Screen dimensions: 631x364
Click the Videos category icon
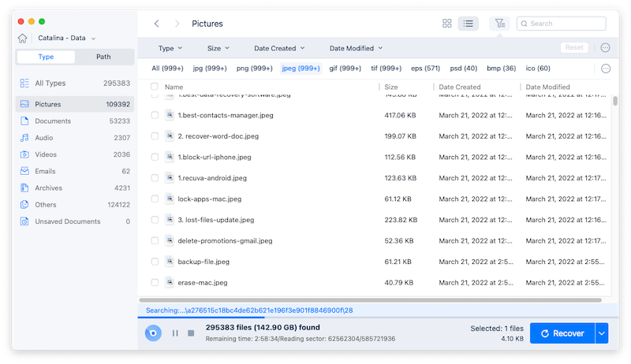click(24, 154)
